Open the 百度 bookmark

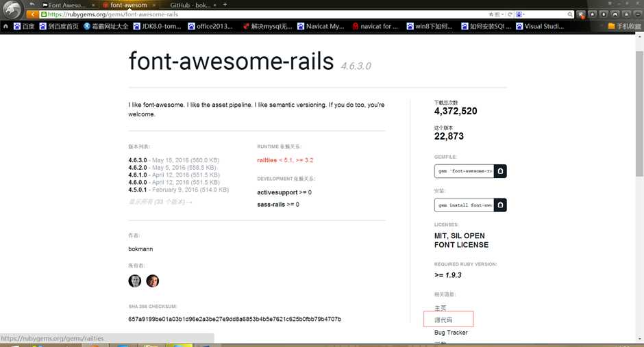coord(24,26)
